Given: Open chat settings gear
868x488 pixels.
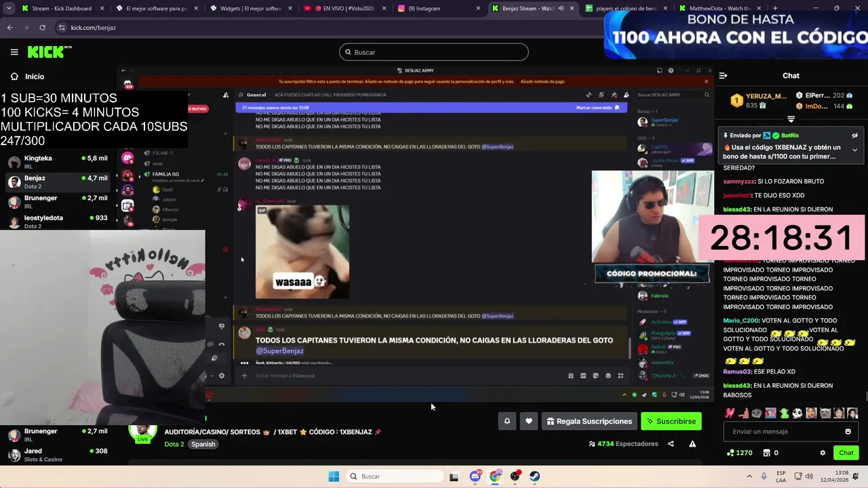Looking at the screenshot, I should coord(823,453).
